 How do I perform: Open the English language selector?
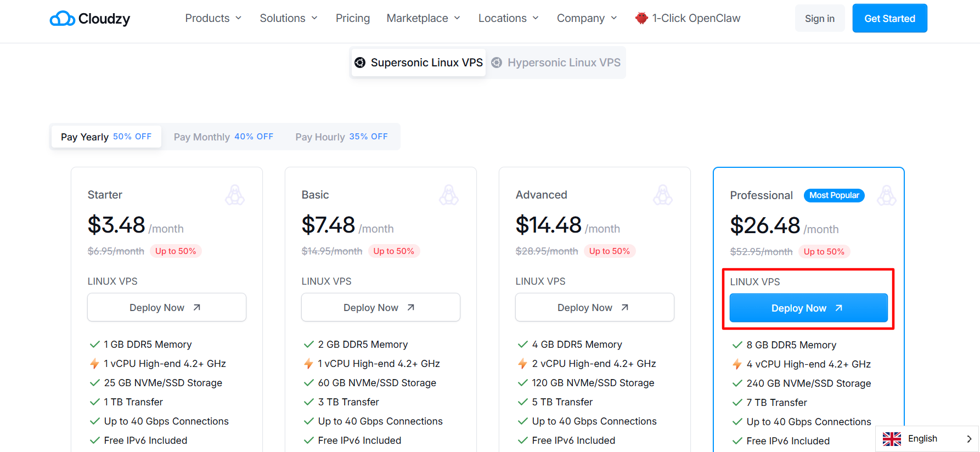pos(927,439)
